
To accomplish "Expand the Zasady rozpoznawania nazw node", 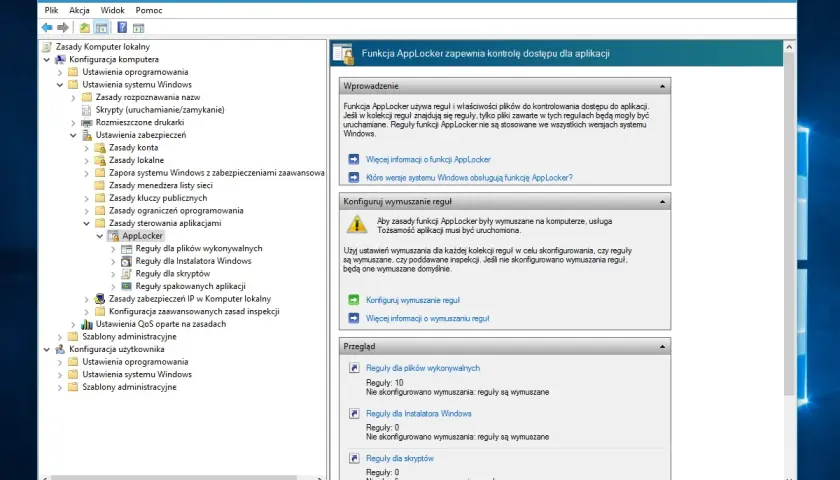I will pyautogui.click(x=73, y=98).
